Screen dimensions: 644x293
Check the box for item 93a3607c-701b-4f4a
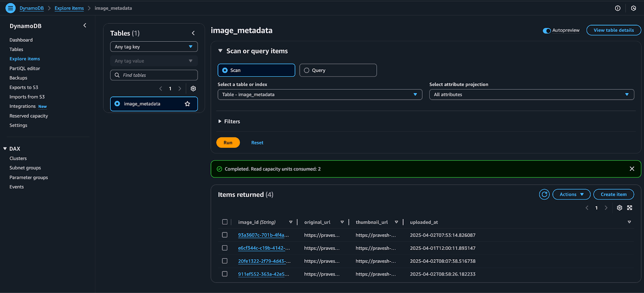coord(225,235)
